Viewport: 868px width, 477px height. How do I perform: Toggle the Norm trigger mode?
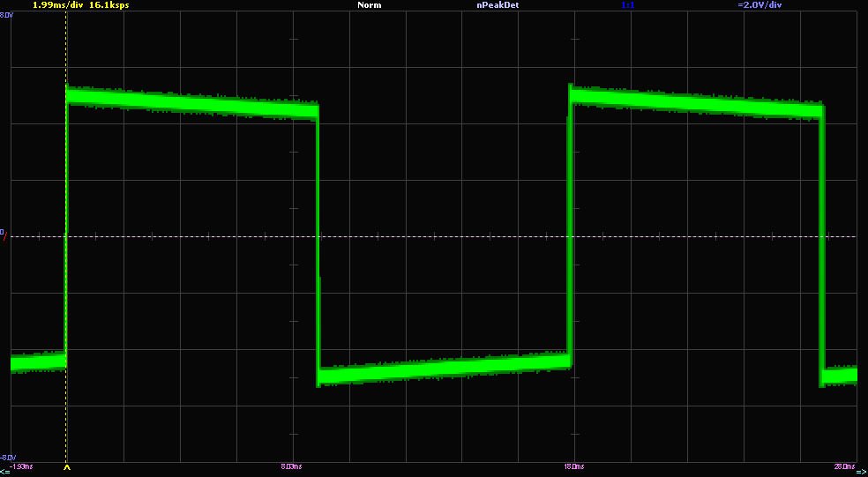[368, 5]
